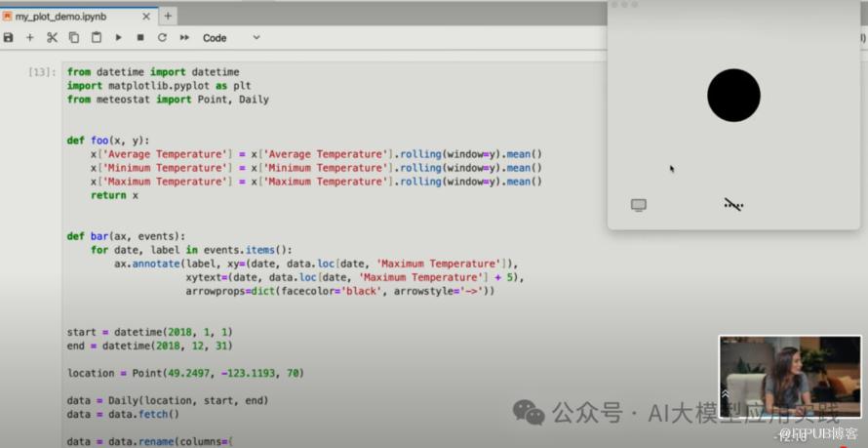
Task: Paste cell from the clipboard
Action: point(96,38)
